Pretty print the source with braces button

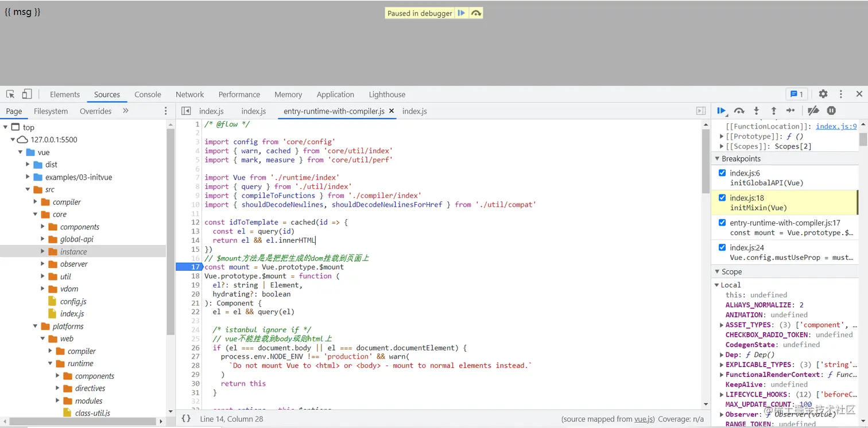click(x=186, y=419)
